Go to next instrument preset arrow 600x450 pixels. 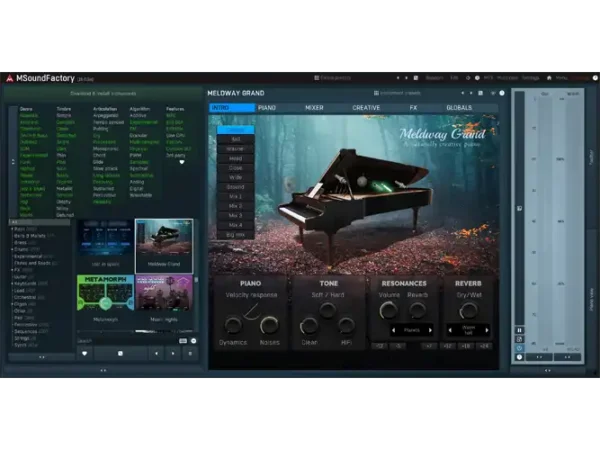[471, 93]
